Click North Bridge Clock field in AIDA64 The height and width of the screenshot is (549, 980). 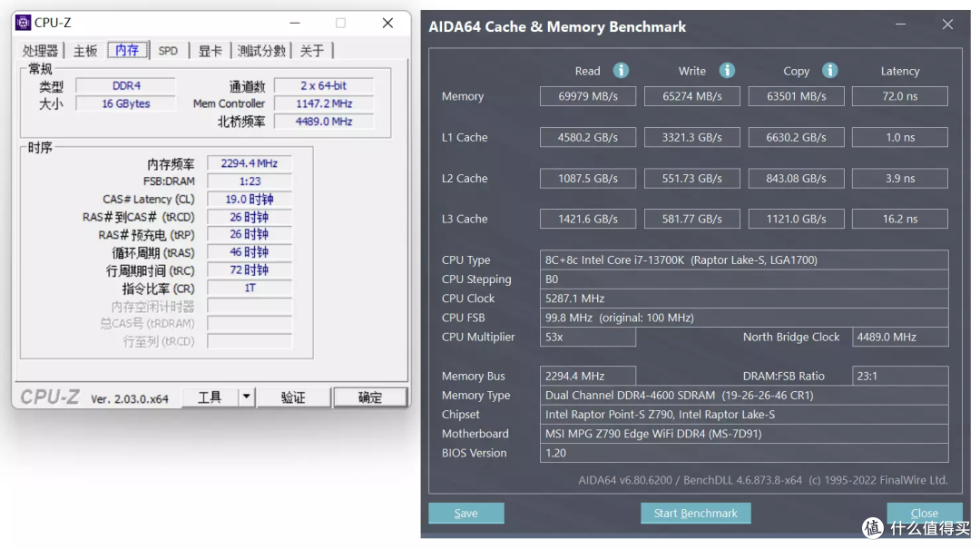click(x=900, y=337)
